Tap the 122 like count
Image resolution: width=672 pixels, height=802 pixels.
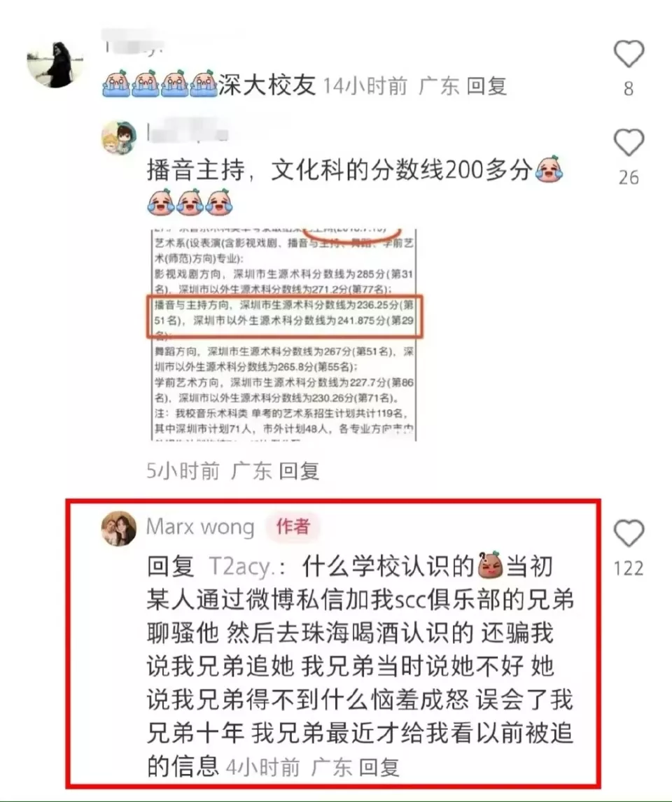coord(629,568)
